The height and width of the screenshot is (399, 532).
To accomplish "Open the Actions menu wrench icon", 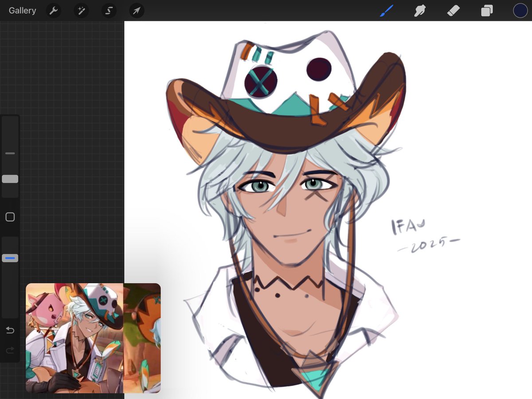I will click(53, 10).
